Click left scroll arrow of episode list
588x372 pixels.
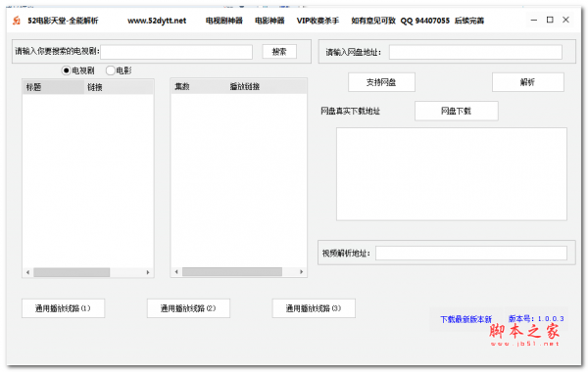[176, 271]
